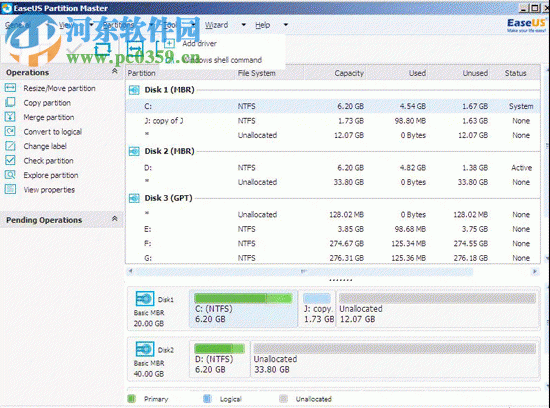The image size is (550, 408).
Task: Click the gray Unallocated legend swatch
Action: pos(283,399)
